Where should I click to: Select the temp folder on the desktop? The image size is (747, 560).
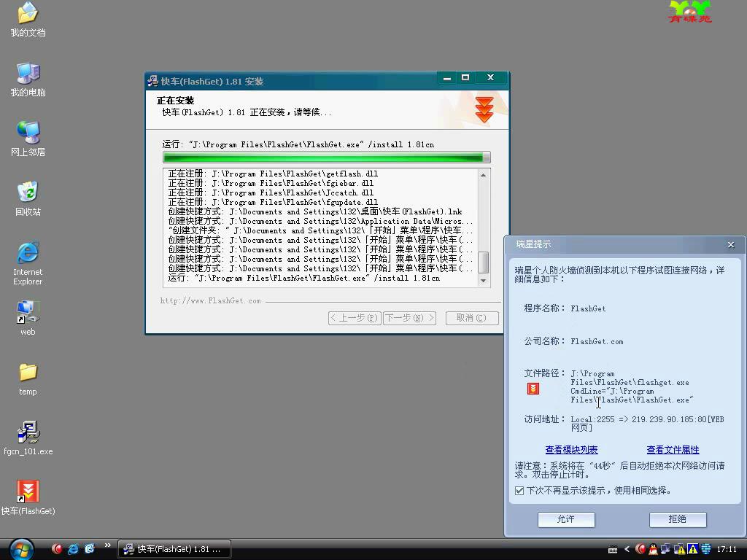pos(28,378)
